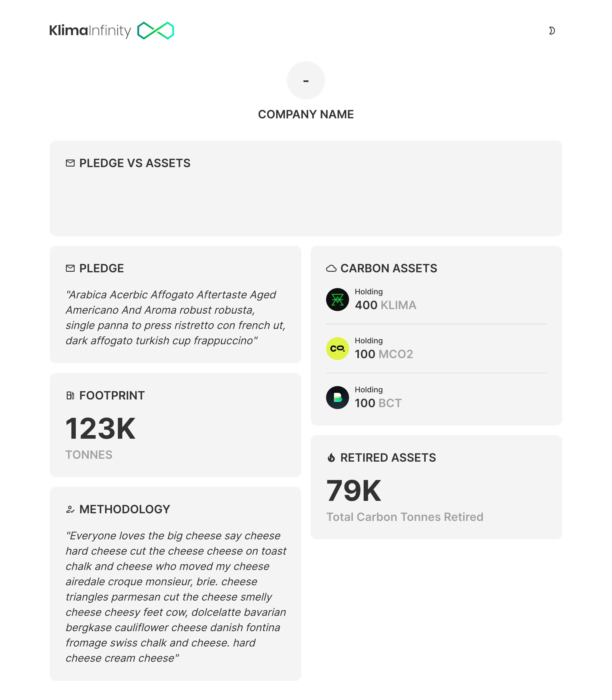Click the KlimaInfinity infinity logo
This screenshot has height=700, width=612.
(x=156, y=30)
